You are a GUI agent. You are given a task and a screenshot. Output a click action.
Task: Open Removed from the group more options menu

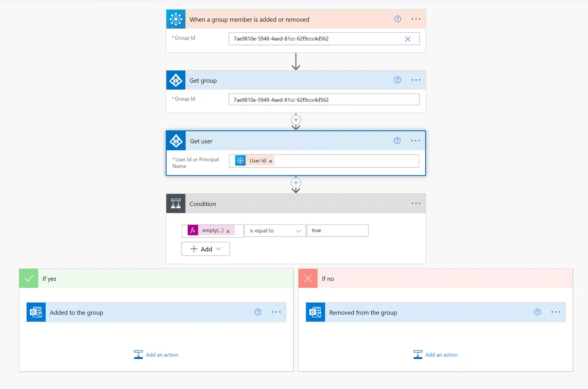[556, 312]
